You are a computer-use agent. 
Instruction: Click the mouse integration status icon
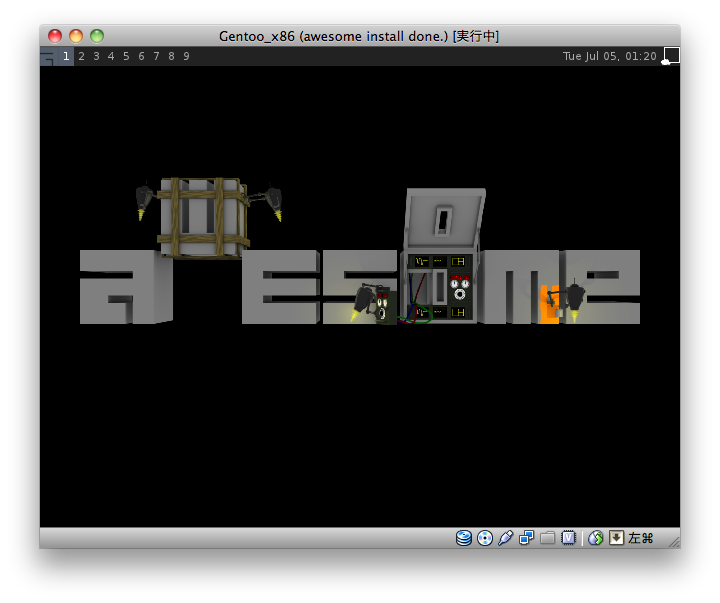click(596, 538)
